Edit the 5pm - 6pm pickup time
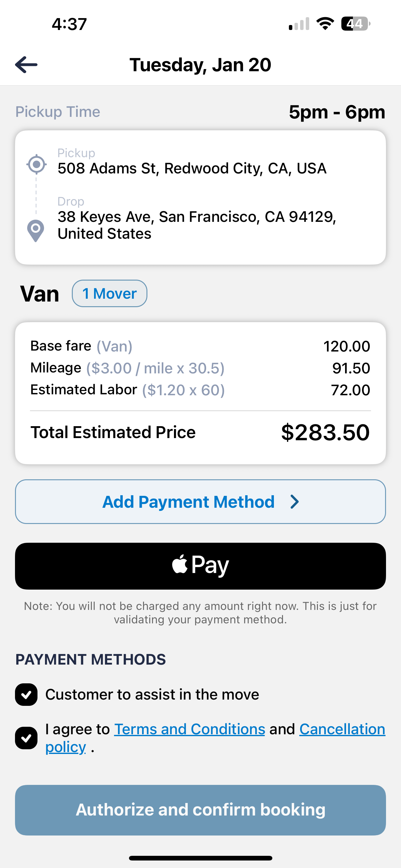The height and width of the screenshot is (868, 401). pos(337,112)
